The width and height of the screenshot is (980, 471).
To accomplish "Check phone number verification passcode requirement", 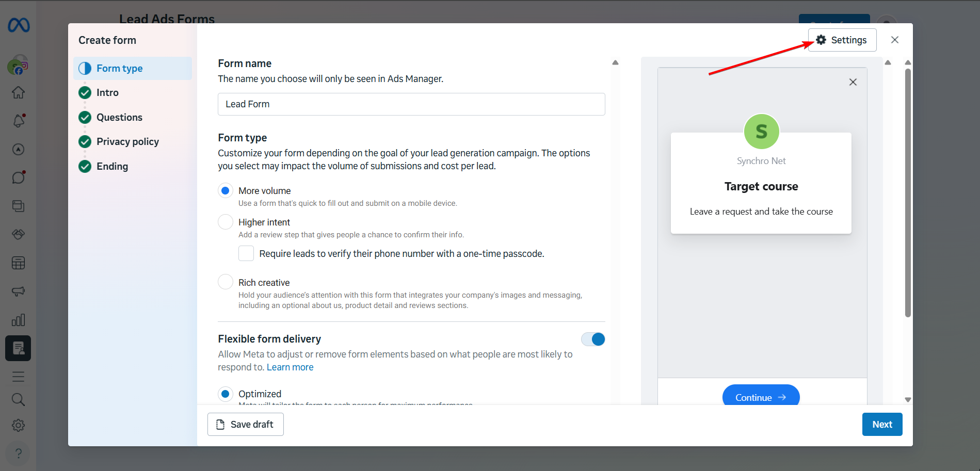I will pos(246,253).
